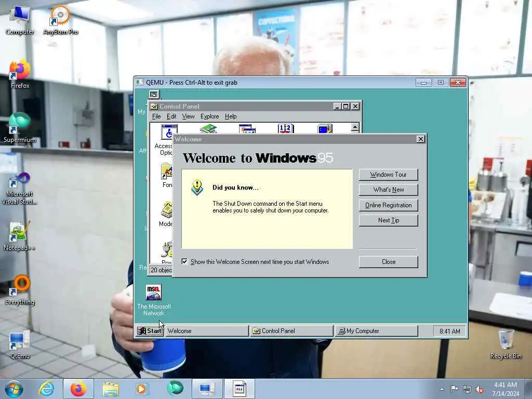The width and height of the screenshot is (532, 399).
Task: Click Close button in Welcome dialog
Action: [389, 262]
